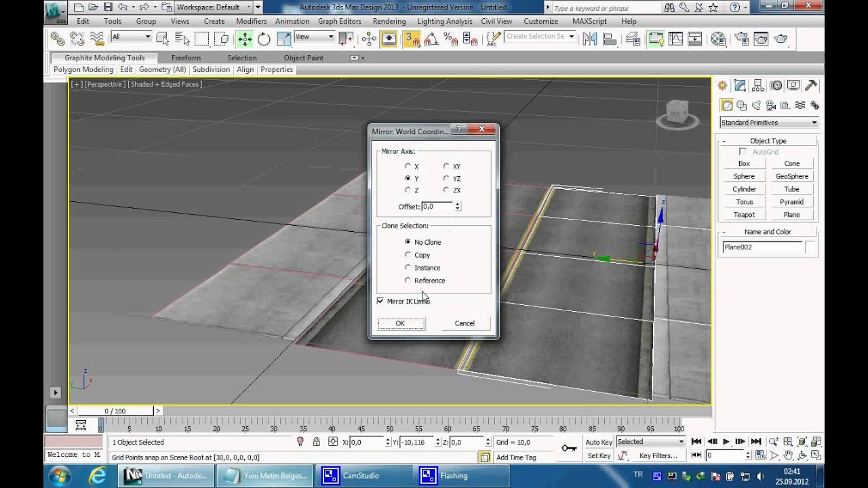This screenshot has height=488, width=868.
Task: Activate the Select and Scale tool
Action: [283, 39]
